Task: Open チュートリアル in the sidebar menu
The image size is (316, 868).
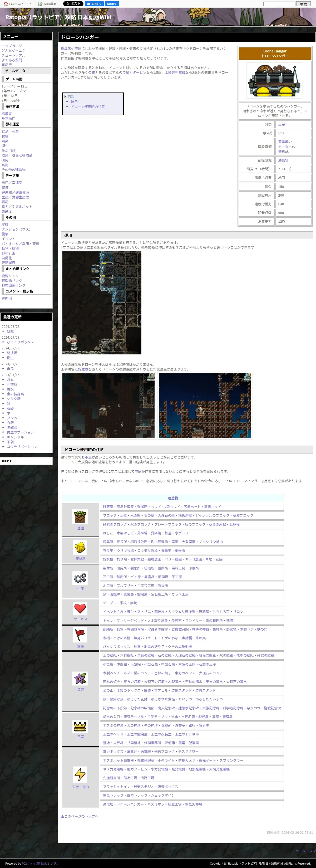Action: [x=13, y=55]
